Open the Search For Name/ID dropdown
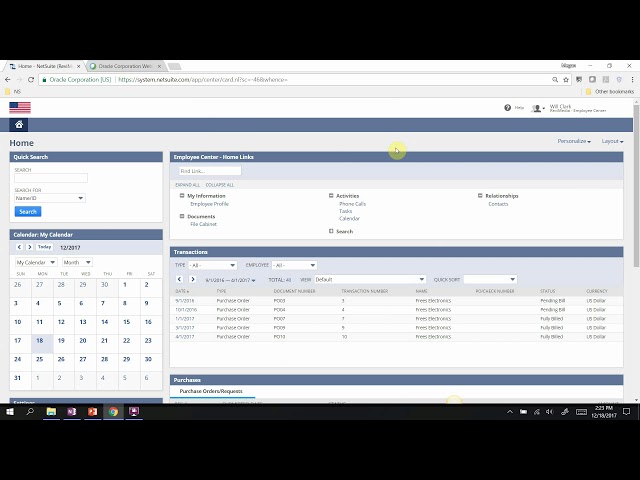The width and height of the screenshot is (640, 480). pyautogui.click(x=50, y=198)
